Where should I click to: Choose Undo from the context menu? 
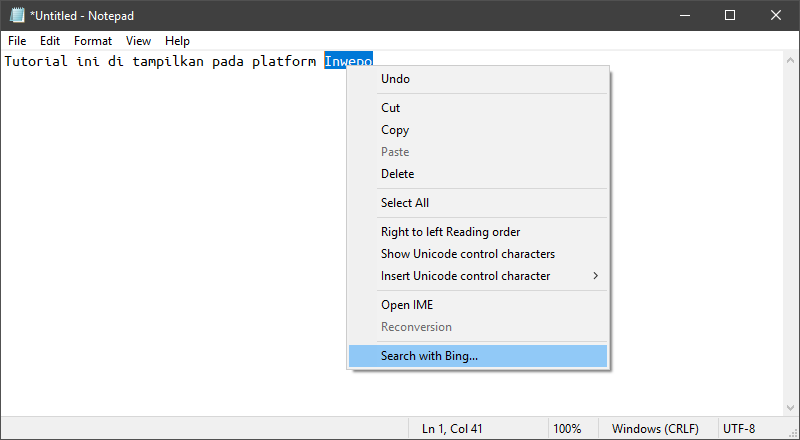[x=395, y=79]
